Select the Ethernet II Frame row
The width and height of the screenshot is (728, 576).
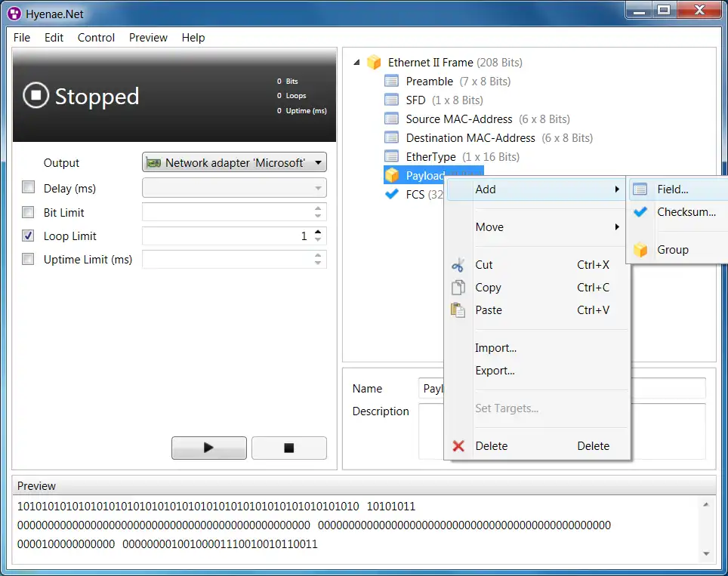445,62
